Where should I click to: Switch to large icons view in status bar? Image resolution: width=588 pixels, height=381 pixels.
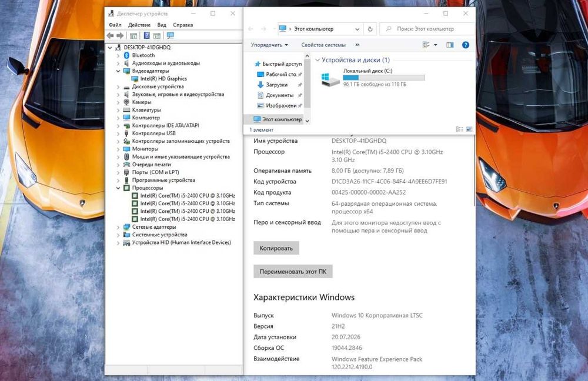[469, 129]
